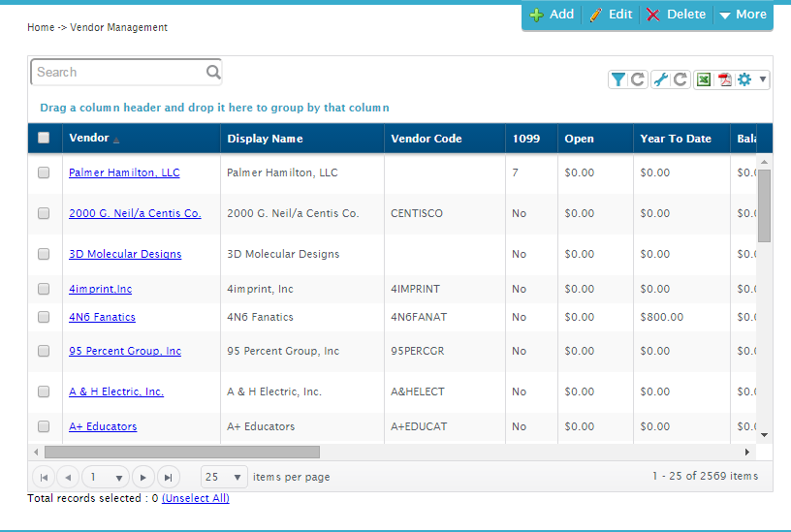Click the filter funnel icon
791x532 pixels.
click(618, 79)
